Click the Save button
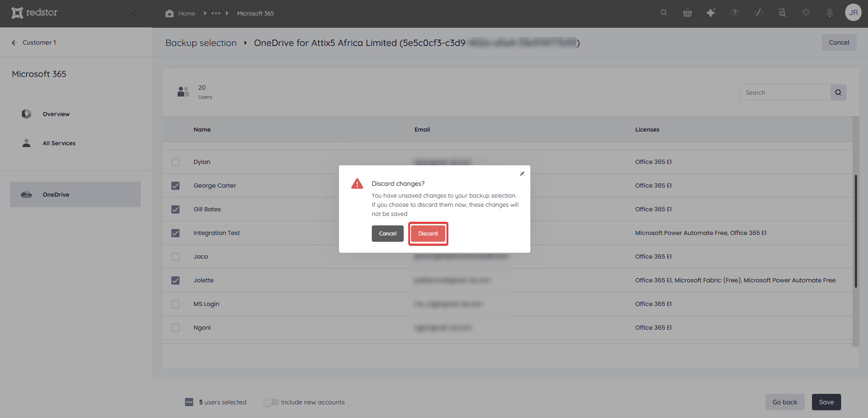868x418 pixels. coord(826,402)
